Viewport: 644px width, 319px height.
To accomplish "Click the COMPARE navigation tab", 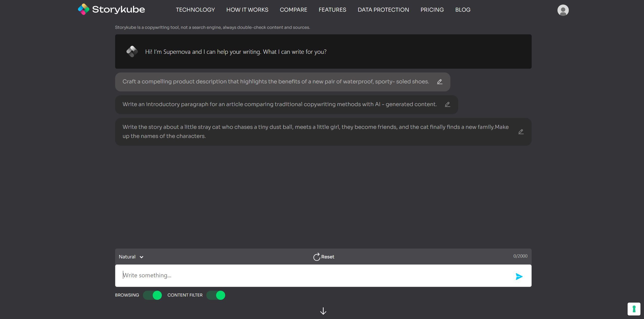I will 293,9.
